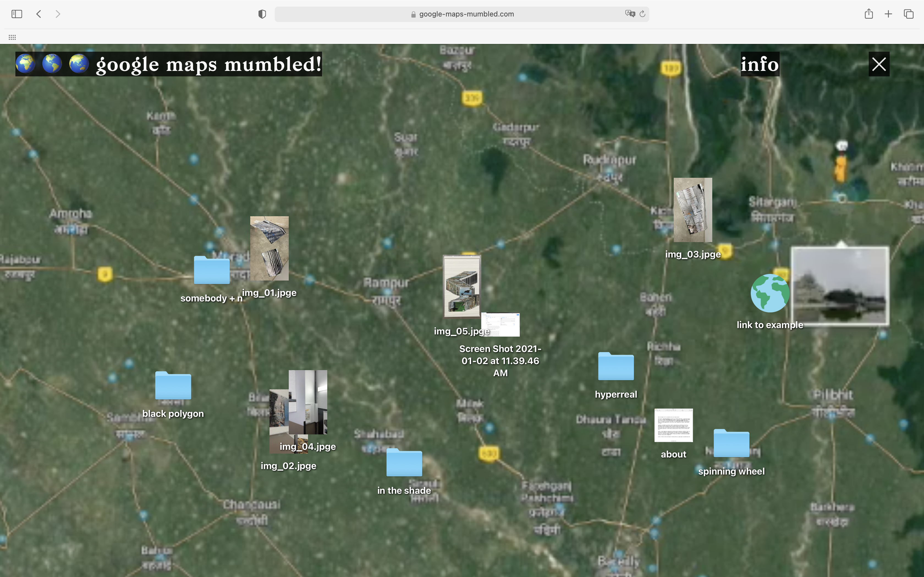Open the img_03.jpge thumbnail

click(x=693, y=210)
